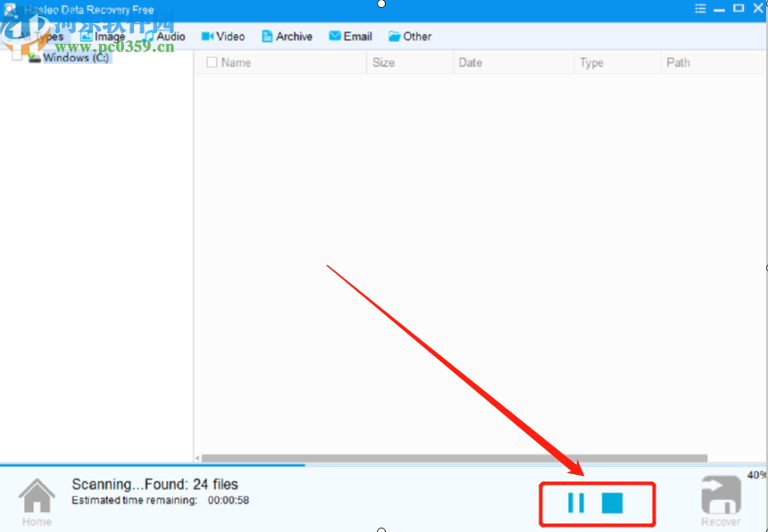This screenshot has height=532, width=768.
Task: Check the Windows (C:) drive checkbox
Action: 17,55
